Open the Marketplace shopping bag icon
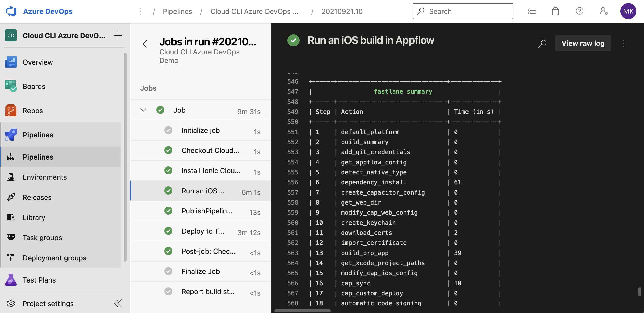Viewport: 644px width, 313px height. (555, 11)
